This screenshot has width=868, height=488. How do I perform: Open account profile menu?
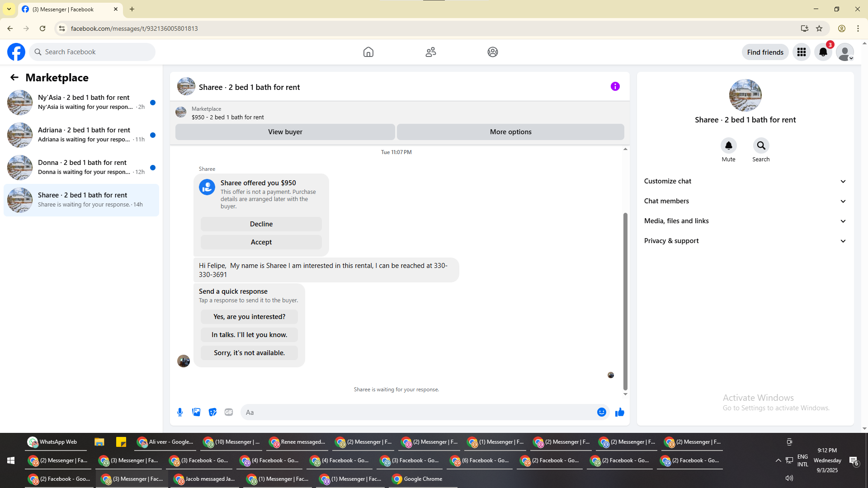click(x=845, y=52)
